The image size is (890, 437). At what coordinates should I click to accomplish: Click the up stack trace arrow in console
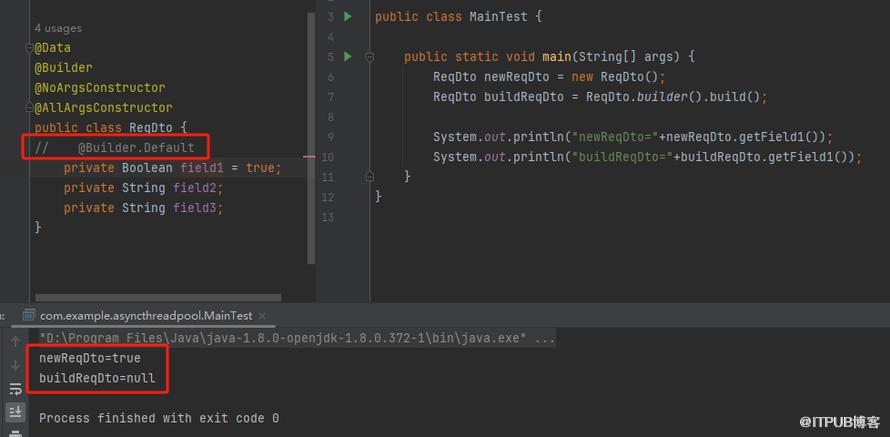[x=16, y=341]
